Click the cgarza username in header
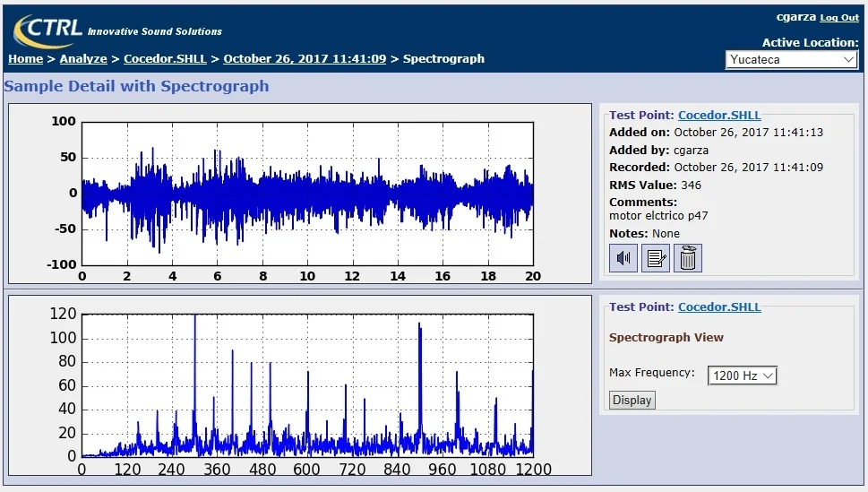868x492 pixels. (796, 17)
